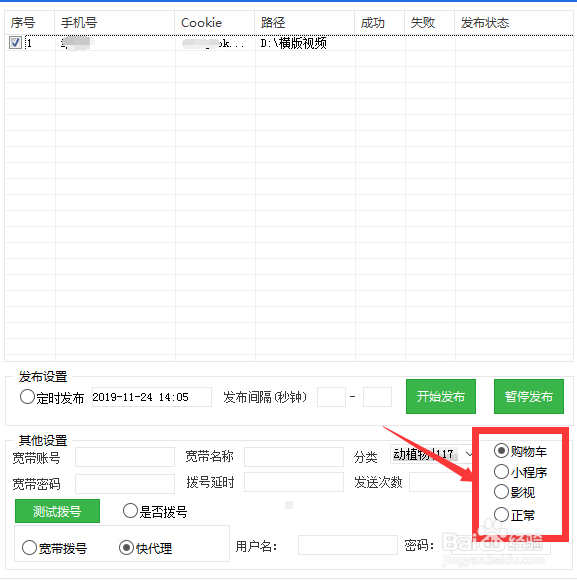Viewport: 577px width, 580px height.
Task: Focus the 宽带账号 input field
Action: point(125,457)
